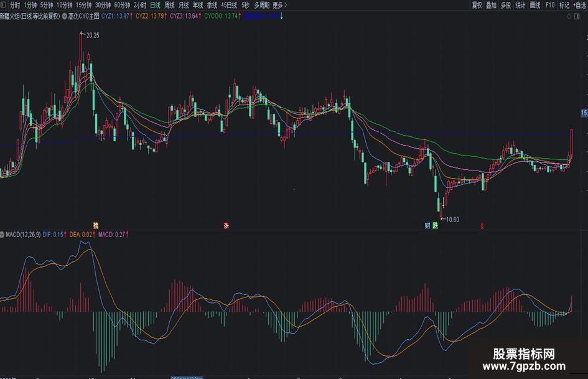588x379 pixels.
Task: Click the 高仿CYC主图 indicator name
Action: [83, 16]
